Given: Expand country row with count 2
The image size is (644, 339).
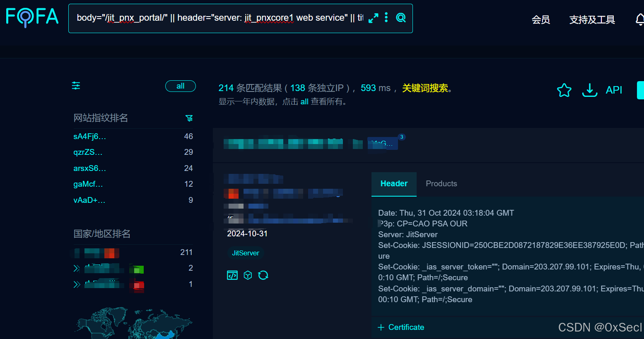Looking at the screenshot, I should point(77,268).
